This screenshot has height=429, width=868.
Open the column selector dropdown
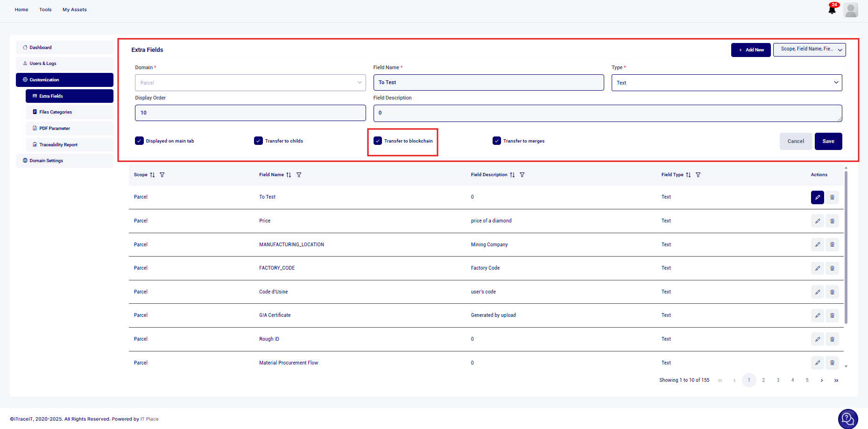(809, 50)
